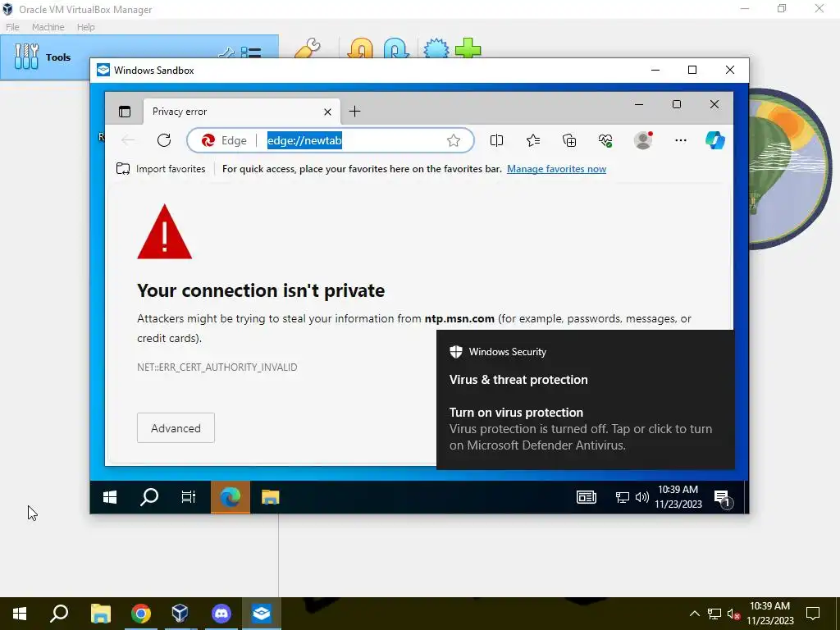Click VirtualBox icon on host taskbar
This screenshot has width=840, height=630.
180,614
